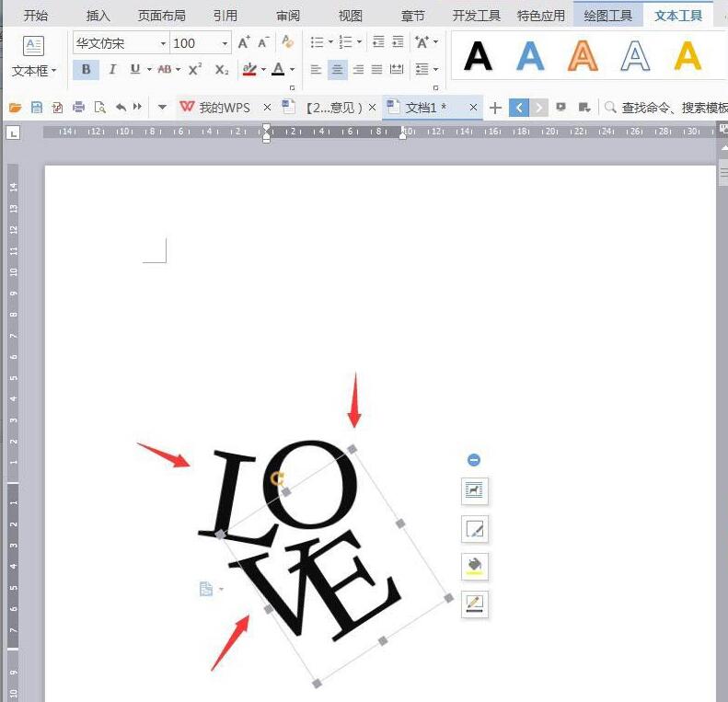Screen dimensions: 728x702
Task: Click the plus button for new document tab
Action: 495,108
